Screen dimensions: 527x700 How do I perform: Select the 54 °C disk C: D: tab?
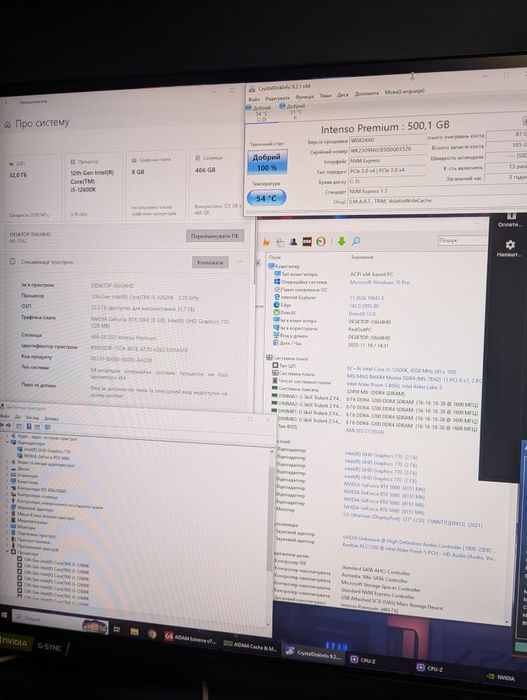(x=259, y=113)
